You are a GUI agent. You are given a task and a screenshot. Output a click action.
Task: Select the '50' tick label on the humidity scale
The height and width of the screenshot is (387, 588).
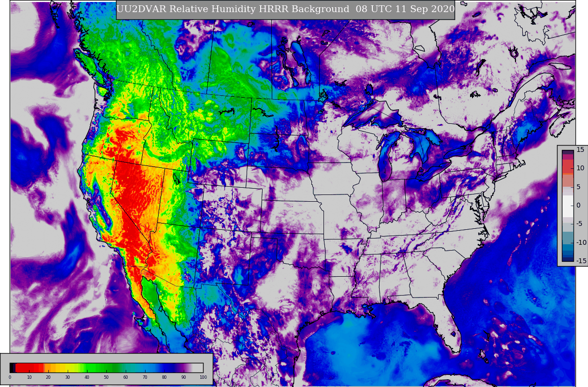pos(106,377)
